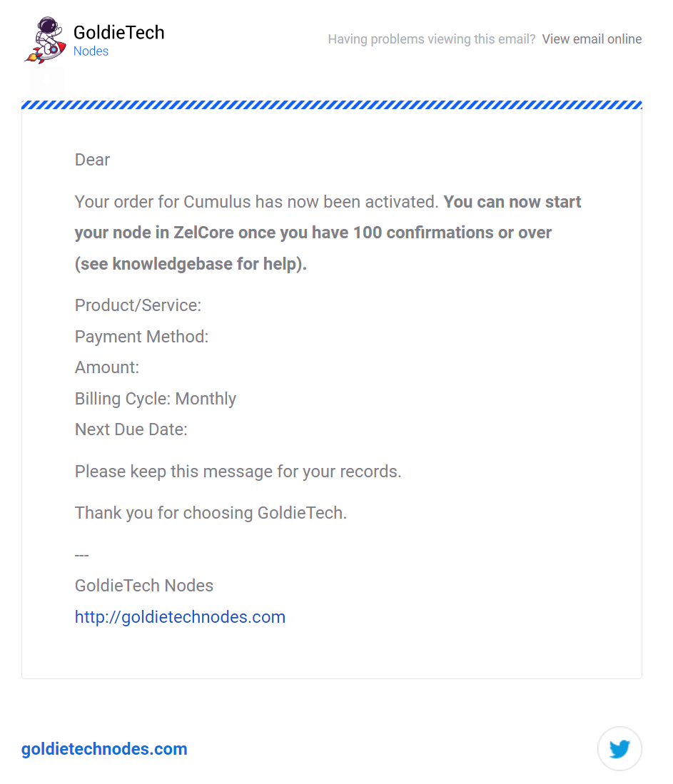
Task: Visit the bold goldietechnodes.com footer link
Action: pyautogui.click(x=104, y=748)
